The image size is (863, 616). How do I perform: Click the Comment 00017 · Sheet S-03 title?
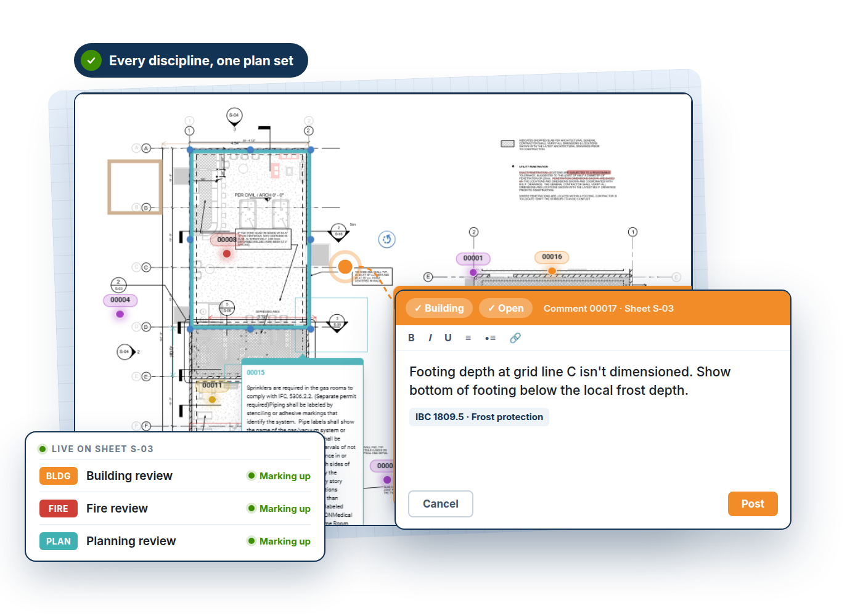point(608,308)
